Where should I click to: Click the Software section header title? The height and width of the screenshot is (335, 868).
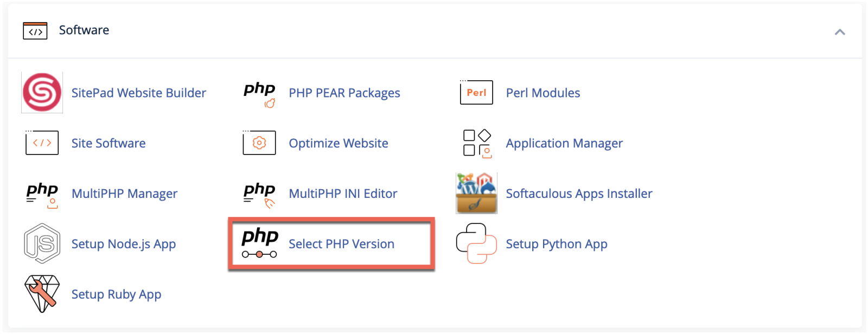[x=84, y=30]
